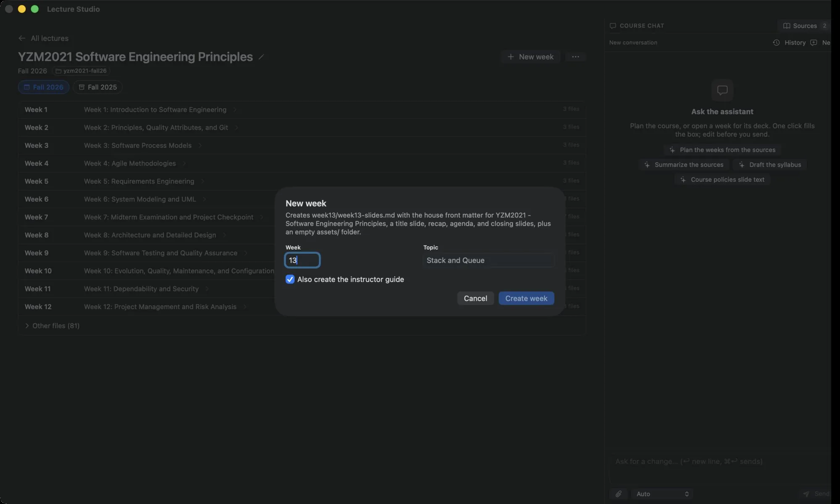Viewport: 840px width, 504px height.
Task: Choose the Summarize the sources suggestion
Action: 684,165
